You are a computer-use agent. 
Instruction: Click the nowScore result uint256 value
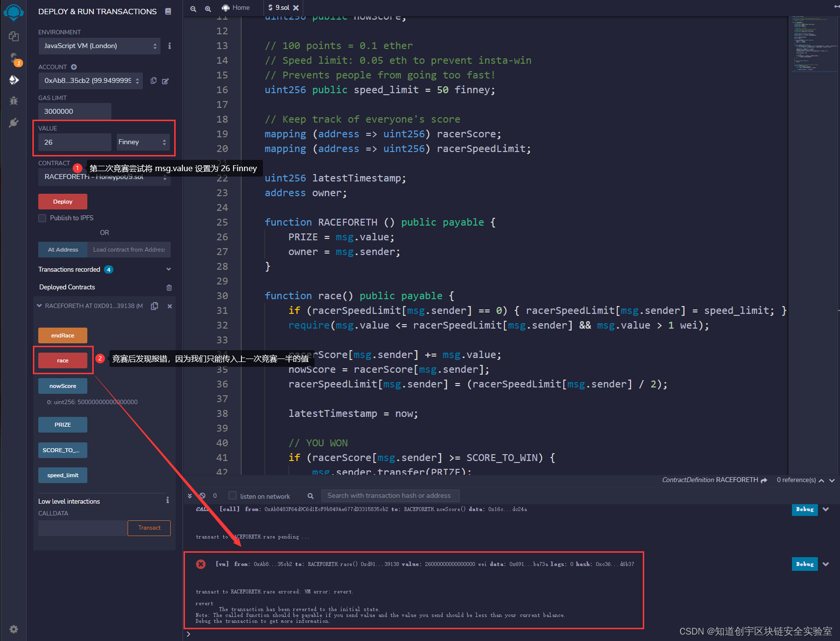[92, 402]
